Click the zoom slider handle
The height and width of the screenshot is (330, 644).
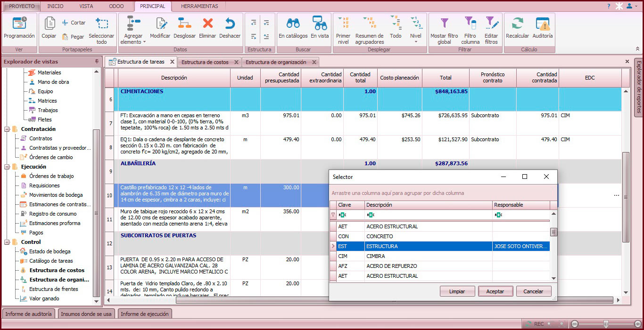pyautogui.click(x=606, y=324)
